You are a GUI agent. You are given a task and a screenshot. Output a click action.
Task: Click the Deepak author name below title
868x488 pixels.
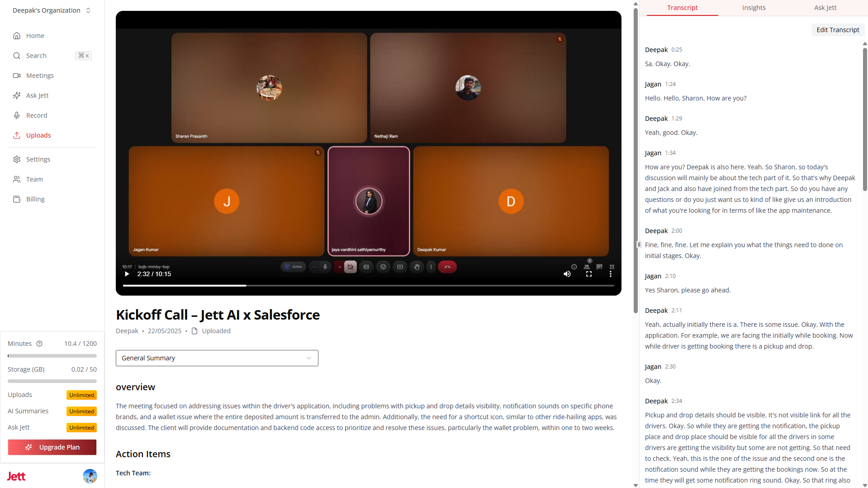pos(127,331)
